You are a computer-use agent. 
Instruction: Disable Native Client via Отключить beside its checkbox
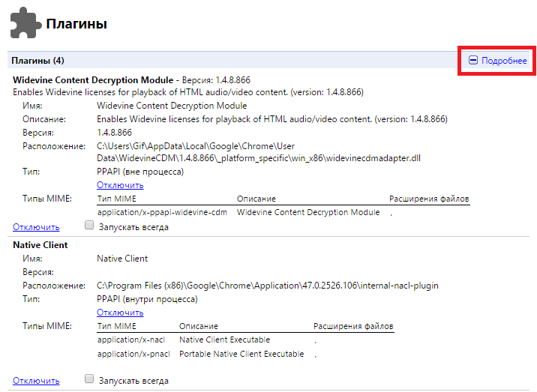pyautogui.click(x=36, y=381)
